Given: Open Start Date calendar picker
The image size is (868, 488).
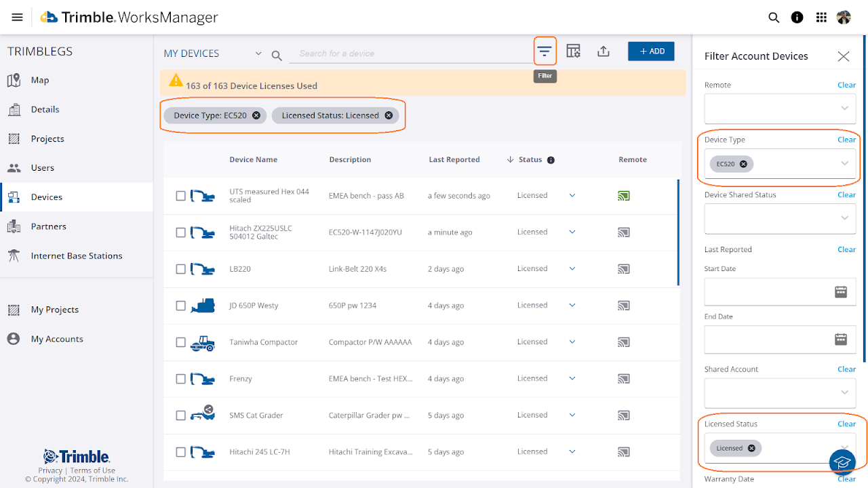Looking at the screenshot, I should point(841,292).
